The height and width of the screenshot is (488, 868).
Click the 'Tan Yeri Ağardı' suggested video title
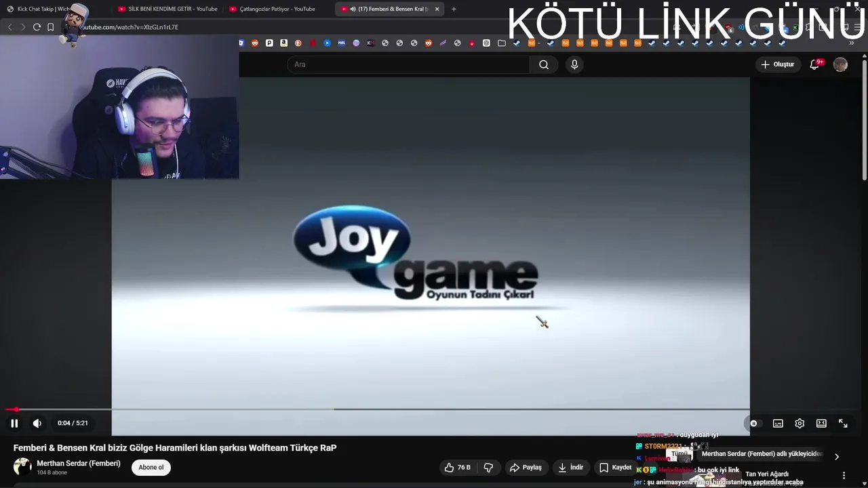pyautogui.click(x=767, y=474)
